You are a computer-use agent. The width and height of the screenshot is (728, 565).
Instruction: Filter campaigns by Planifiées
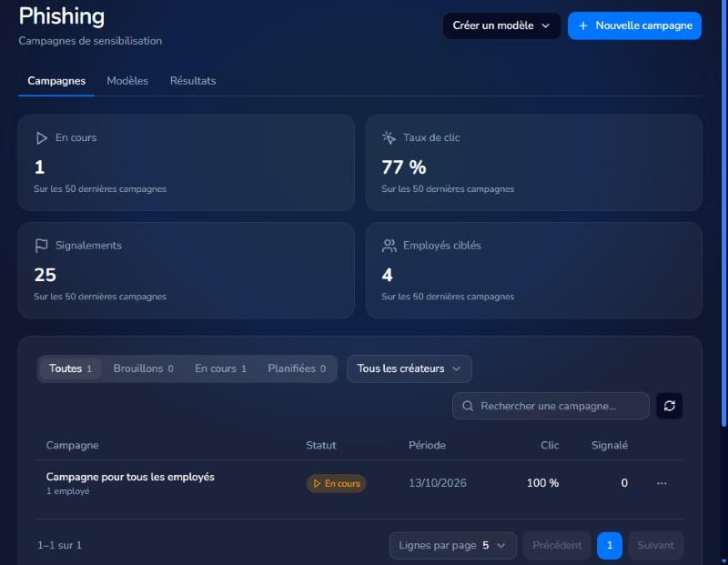pos(297,368)
